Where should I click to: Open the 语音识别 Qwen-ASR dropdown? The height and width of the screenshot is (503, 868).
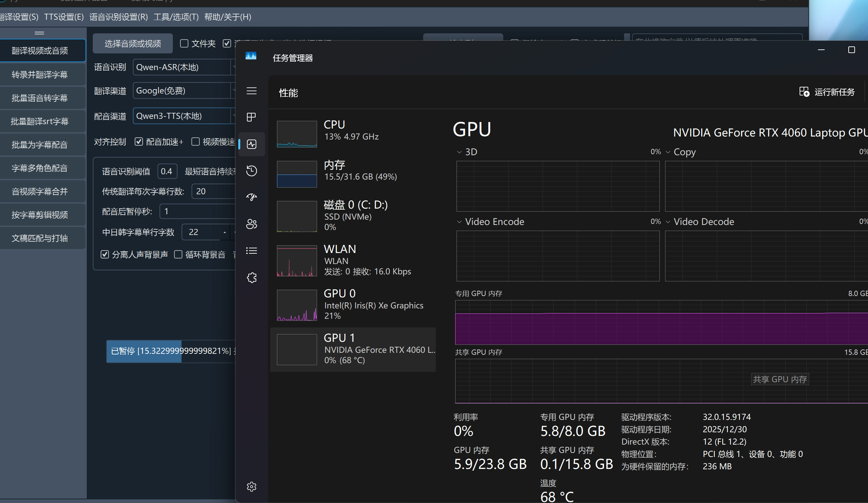(183, 67)
